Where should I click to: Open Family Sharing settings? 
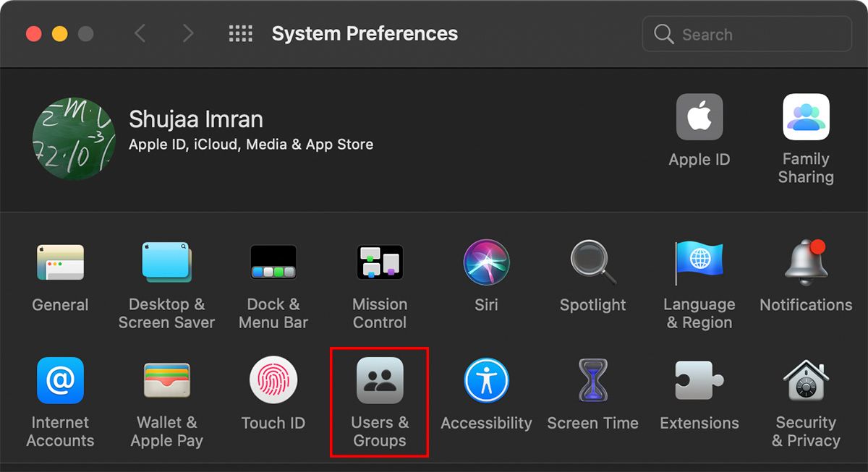[805, 117]
